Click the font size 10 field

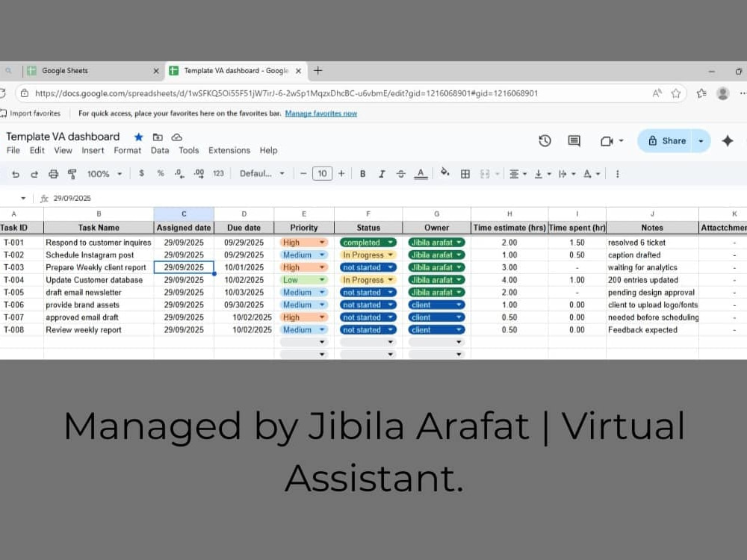click(322, 174)
